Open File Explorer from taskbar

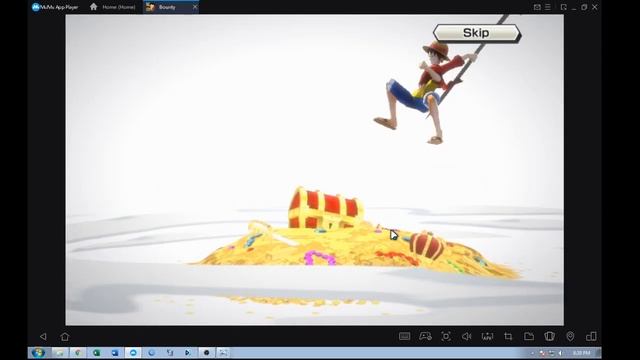tap(60, 353)
